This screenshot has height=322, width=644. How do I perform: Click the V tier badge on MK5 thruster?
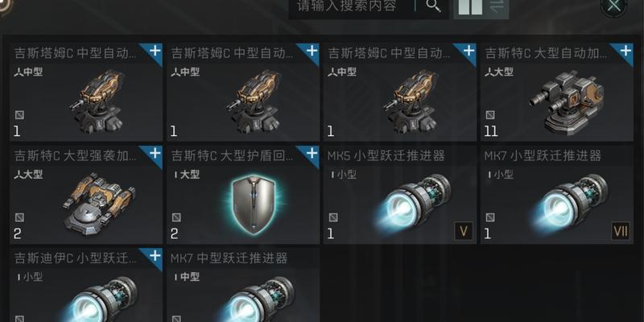tap(464, 231)
